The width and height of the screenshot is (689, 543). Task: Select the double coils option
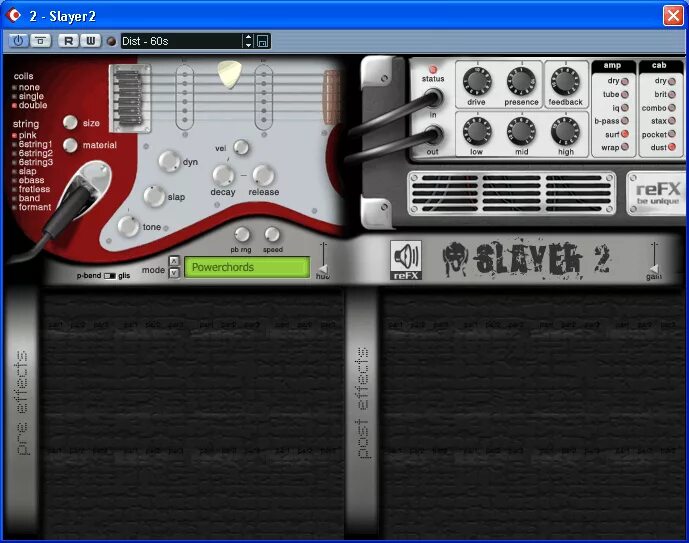click(30, 105)
